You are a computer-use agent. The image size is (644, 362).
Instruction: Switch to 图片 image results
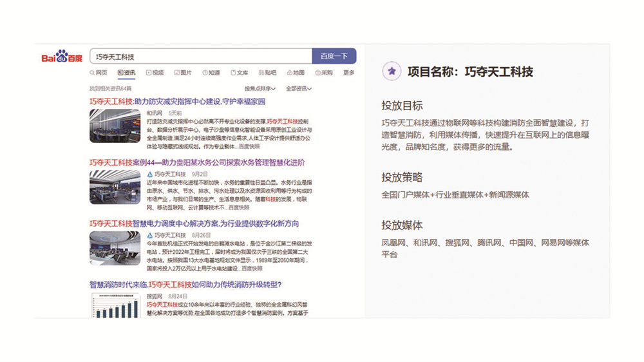coord(182,73)
